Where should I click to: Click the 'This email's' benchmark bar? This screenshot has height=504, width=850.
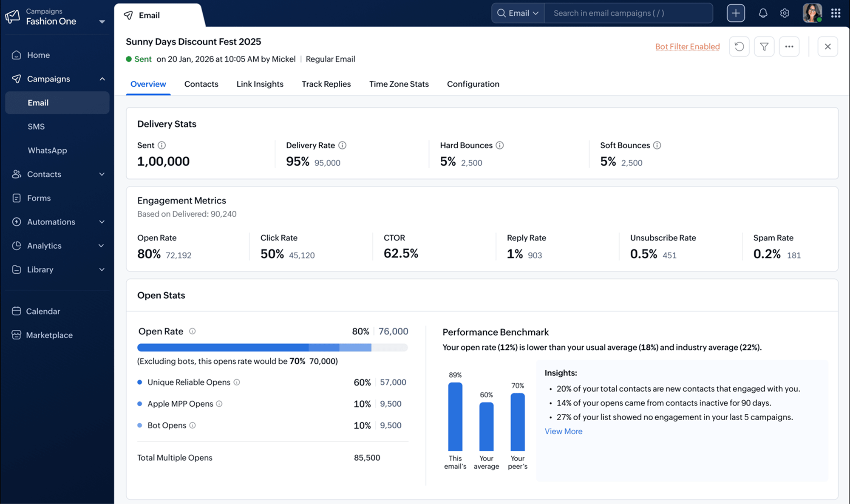(x=455, y=417)
